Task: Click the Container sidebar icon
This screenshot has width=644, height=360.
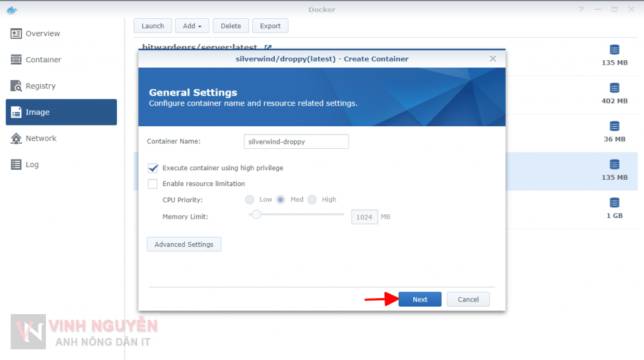Action: click(x=16, y=60)
